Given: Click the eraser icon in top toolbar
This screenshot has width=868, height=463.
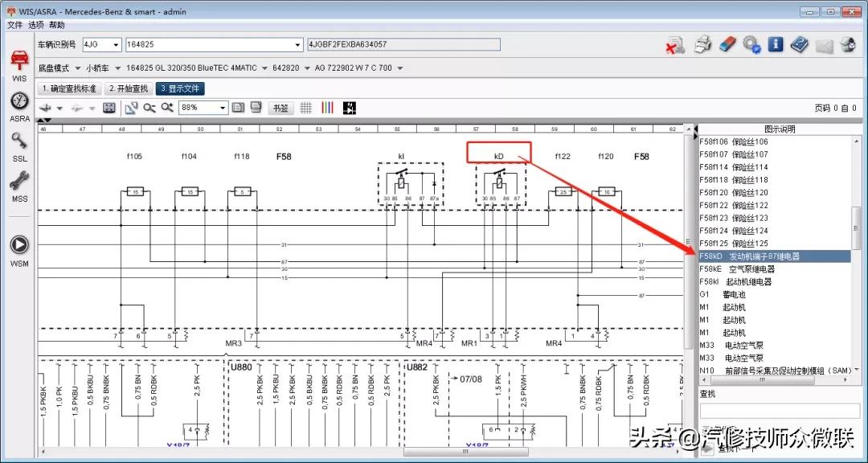Looking at the screenshot, I should [x=727, y=45].
